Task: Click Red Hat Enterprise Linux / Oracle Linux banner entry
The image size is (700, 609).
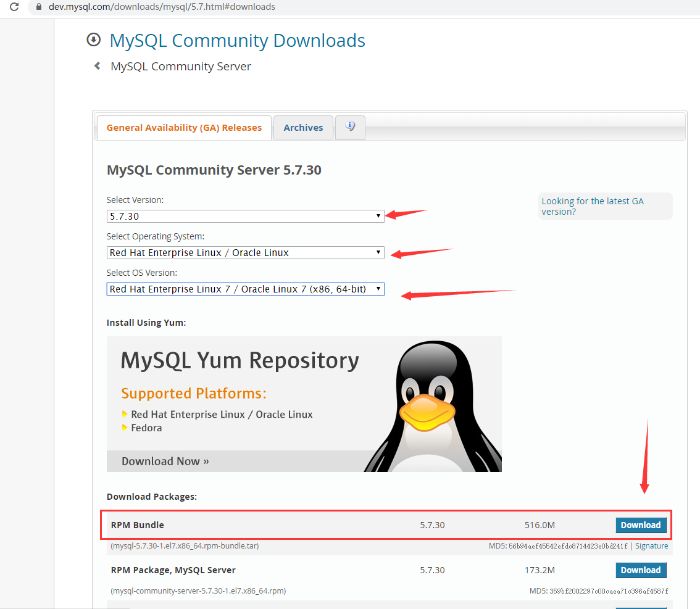Action: coord(222,415)
